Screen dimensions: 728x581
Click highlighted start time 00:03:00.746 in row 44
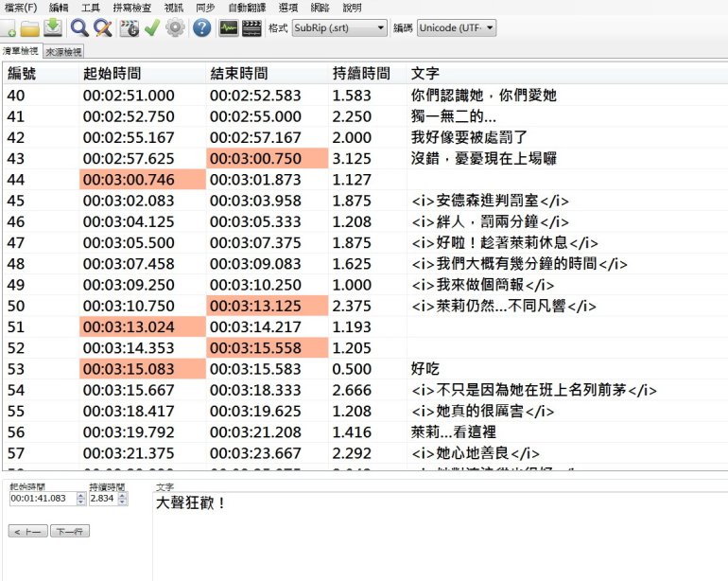(x=143, y=180)
